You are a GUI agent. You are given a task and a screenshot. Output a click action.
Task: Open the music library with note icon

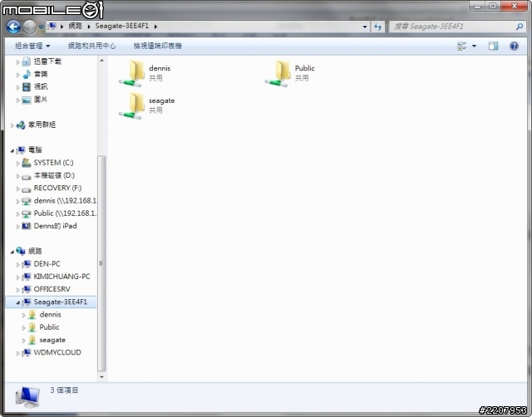(41, 74)
